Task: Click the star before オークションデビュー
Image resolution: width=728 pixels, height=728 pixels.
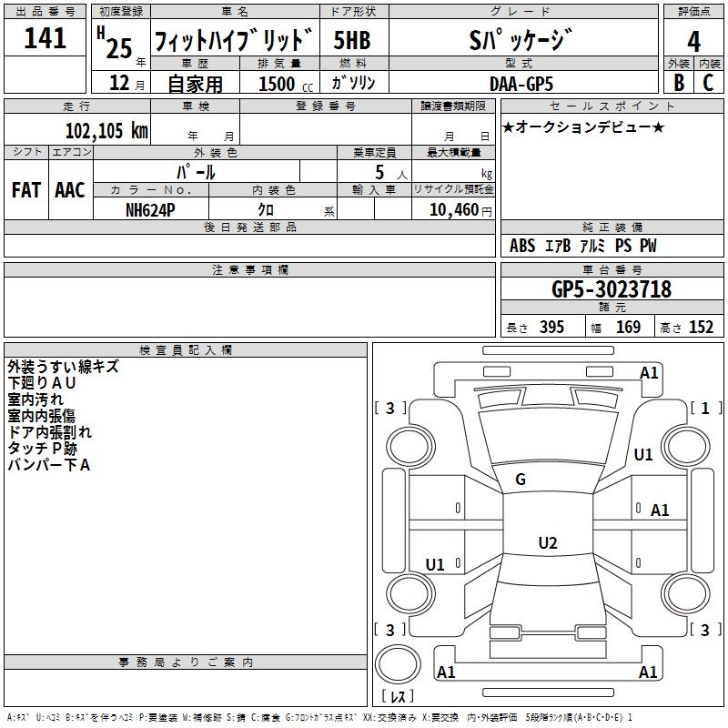Action: pyautogui.click(x=509, y=126)
